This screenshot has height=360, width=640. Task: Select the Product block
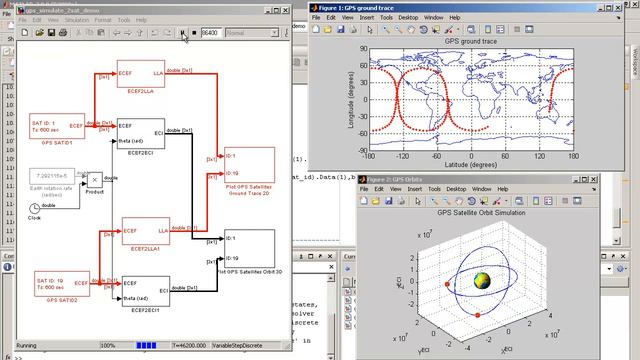pyautogui.click(x=95, y=180)
